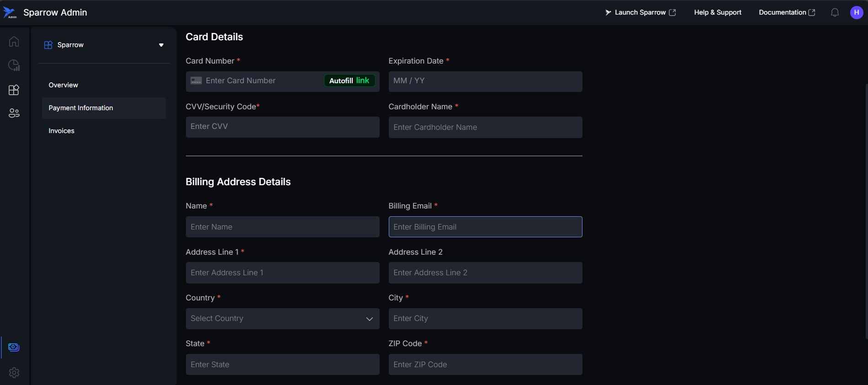Open the Select Country dropdown
The width and height of the screenshot is (868, 385).
(282, 319)
